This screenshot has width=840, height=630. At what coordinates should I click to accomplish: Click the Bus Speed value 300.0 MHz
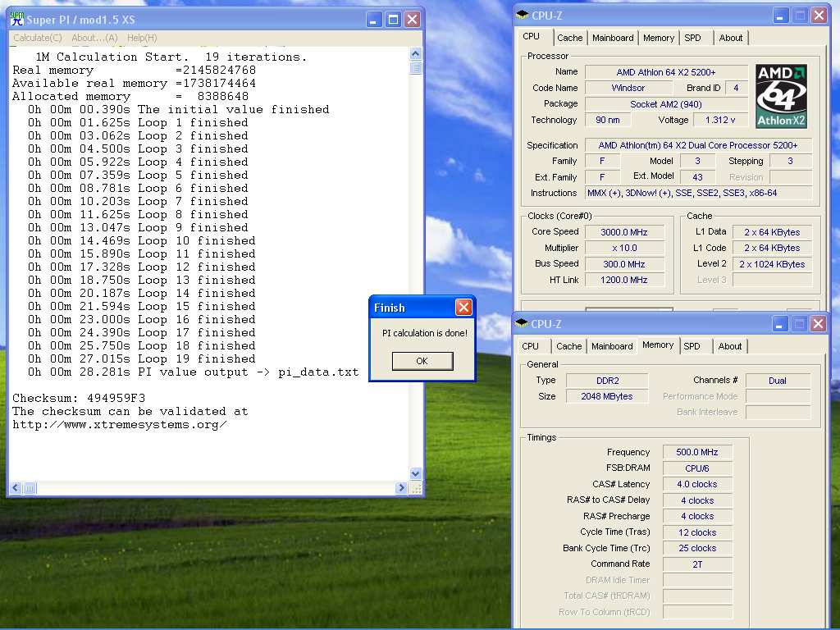point(624,264)
